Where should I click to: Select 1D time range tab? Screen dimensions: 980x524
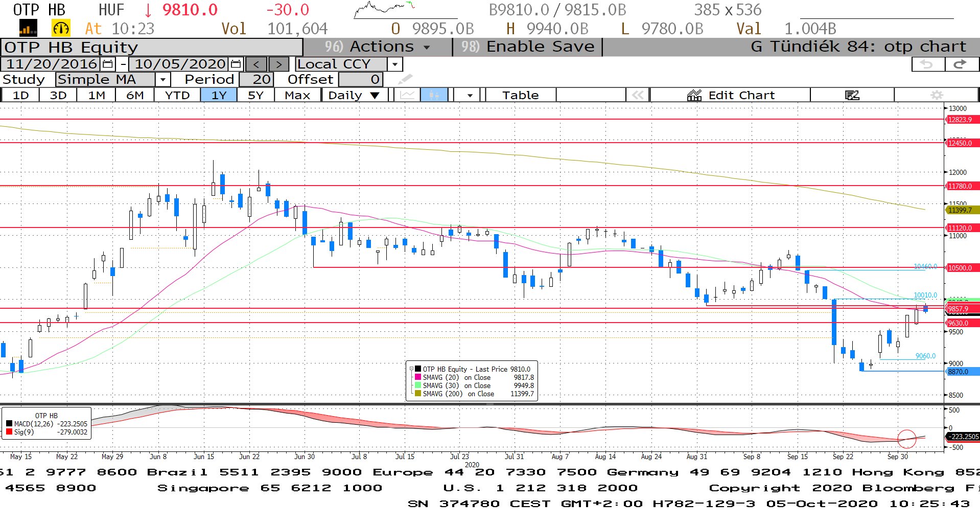pos(20,95)
